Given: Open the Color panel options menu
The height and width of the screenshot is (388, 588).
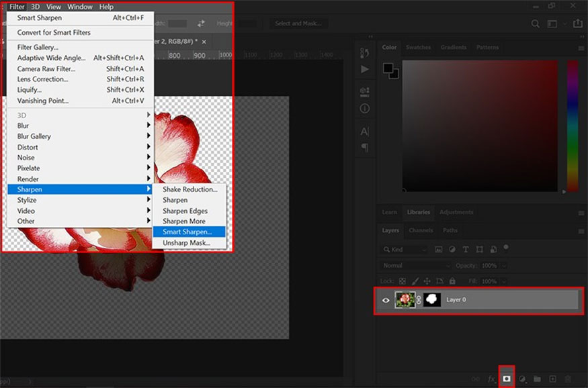Looking at the screenshot, I should point(582,48).
